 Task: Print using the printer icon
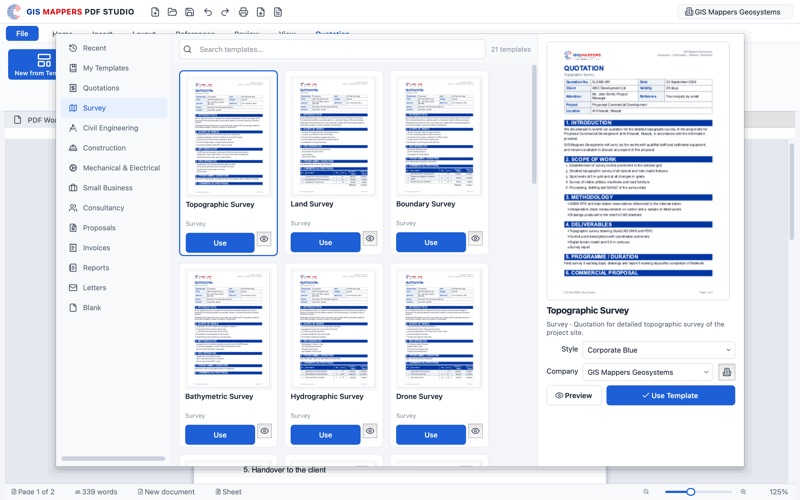(243, 12)
